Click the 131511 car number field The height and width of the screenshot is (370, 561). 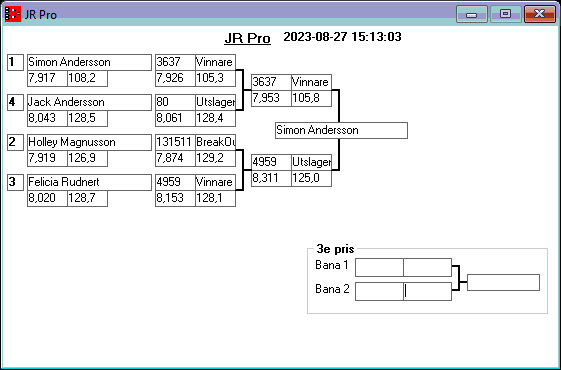[175, 142]
